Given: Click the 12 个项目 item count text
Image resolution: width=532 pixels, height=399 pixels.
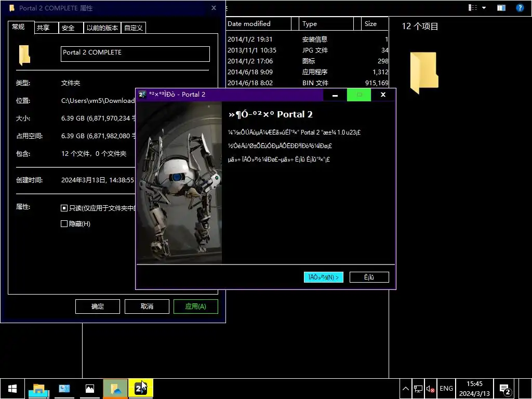Looking at the screenshot, I should pos(420,26).
